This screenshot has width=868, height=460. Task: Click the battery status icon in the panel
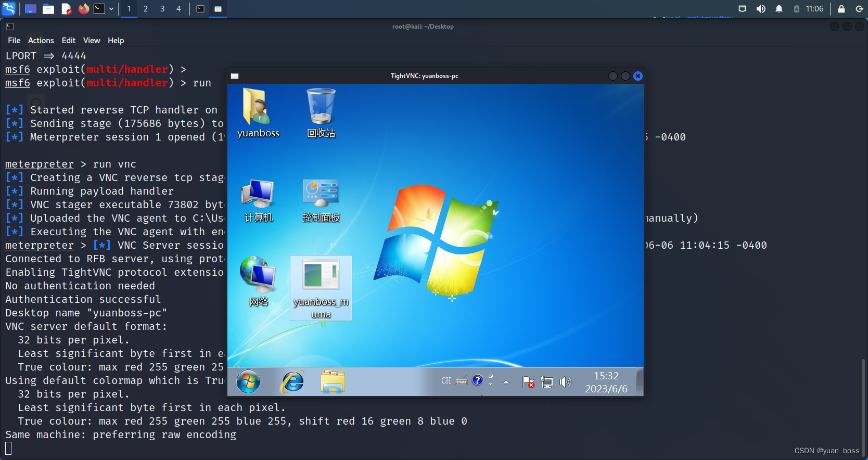pyautogui.click(x=797, y=9)
